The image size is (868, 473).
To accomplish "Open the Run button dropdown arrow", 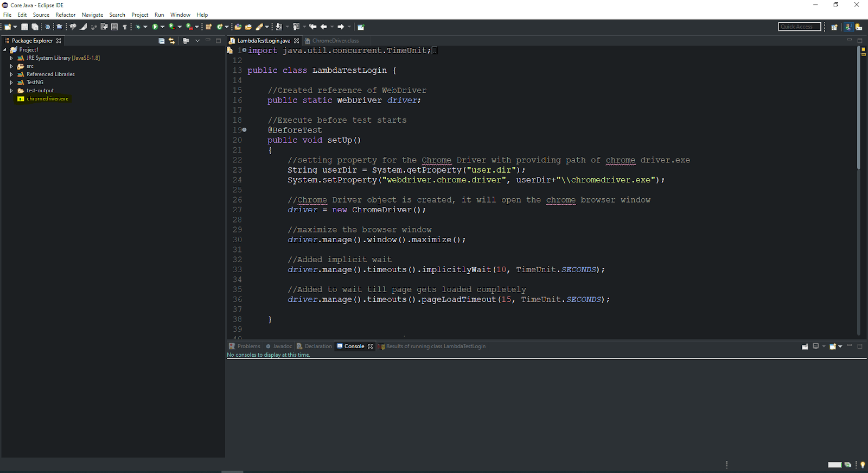I will point(162,27).
